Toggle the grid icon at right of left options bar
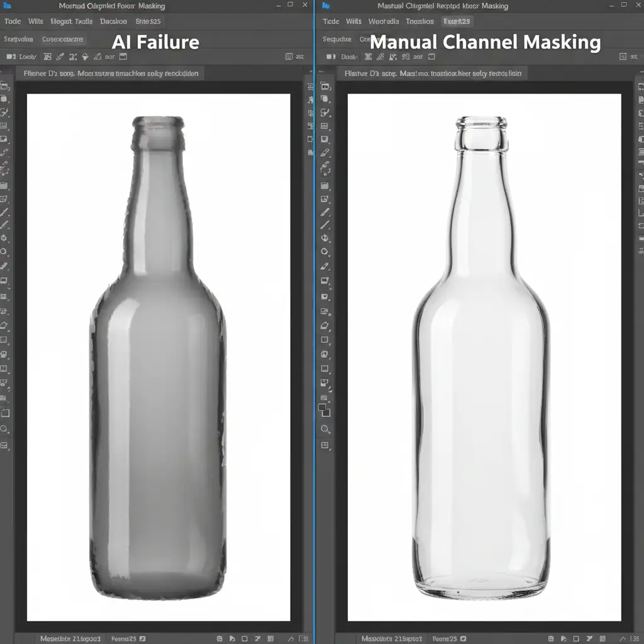The width and height of the screenshot is (644, 644). [x=289, y=57]
